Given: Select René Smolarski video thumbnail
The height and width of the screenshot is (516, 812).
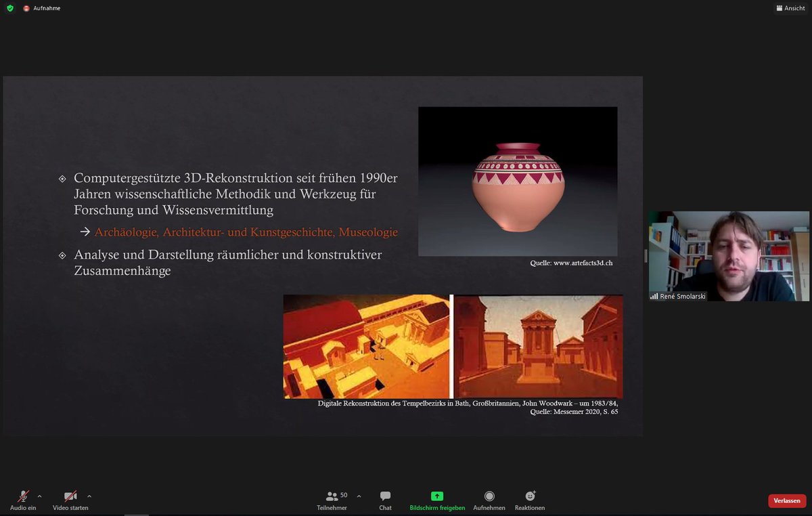Looking at the screenshot, I should coord(729,256).
